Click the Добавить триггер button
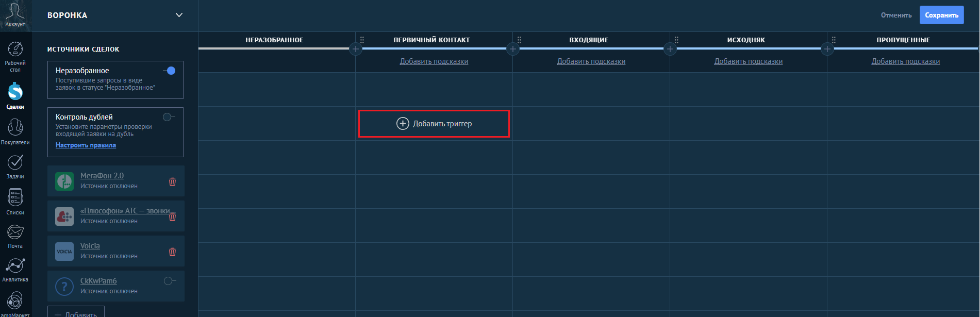Image resolution: width=980 pixels, height=317 pixels. (434, 124)
